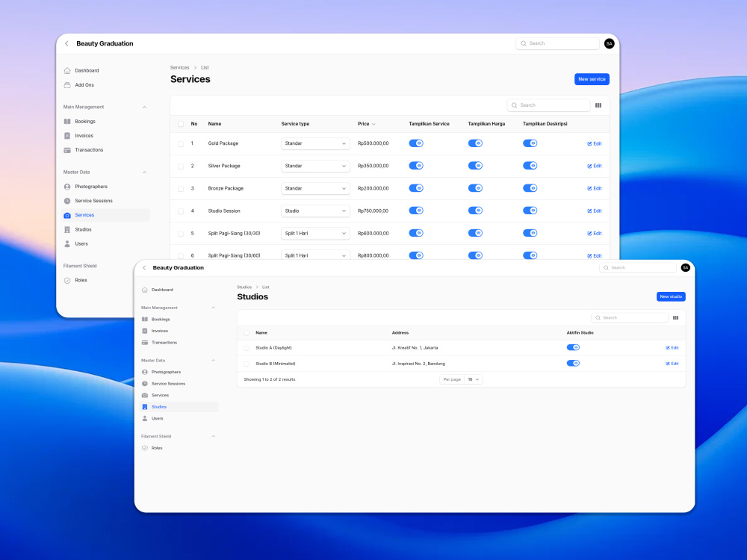Open Service type dropdown for Gold Package
The width and height of the screenshot is (747, 560).
click(x=315, y=143)
